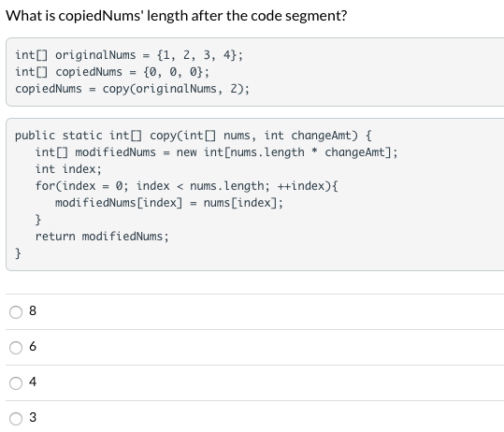
Task: Select the radio button for answer 8
Action: pos(16,312)
